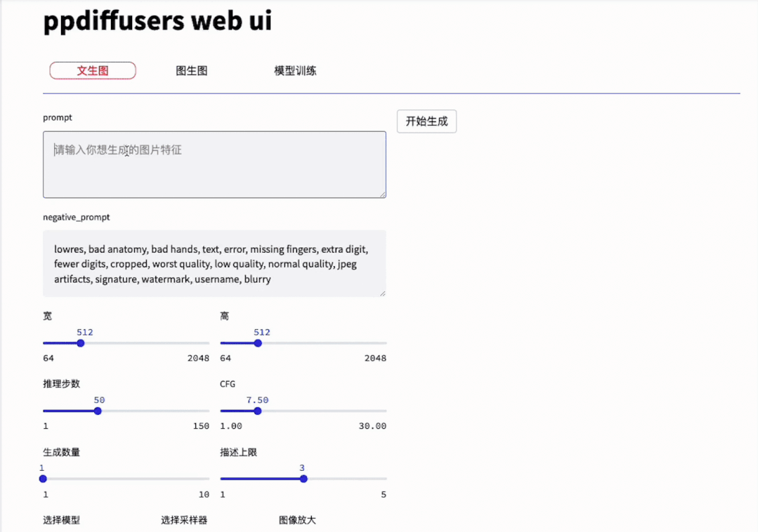This screenshot has height=532, width=758.
Task: Switch to the 模型训练 tab
Action: (x=295, y=70)
